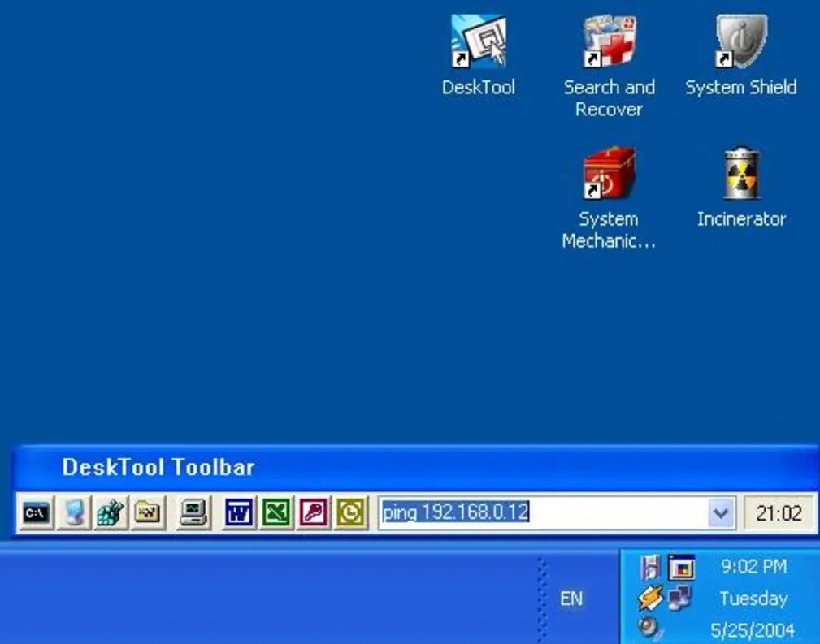Click the red key Access icon
The width and height of the screenshot is (820, 644).
coord(314,513)
